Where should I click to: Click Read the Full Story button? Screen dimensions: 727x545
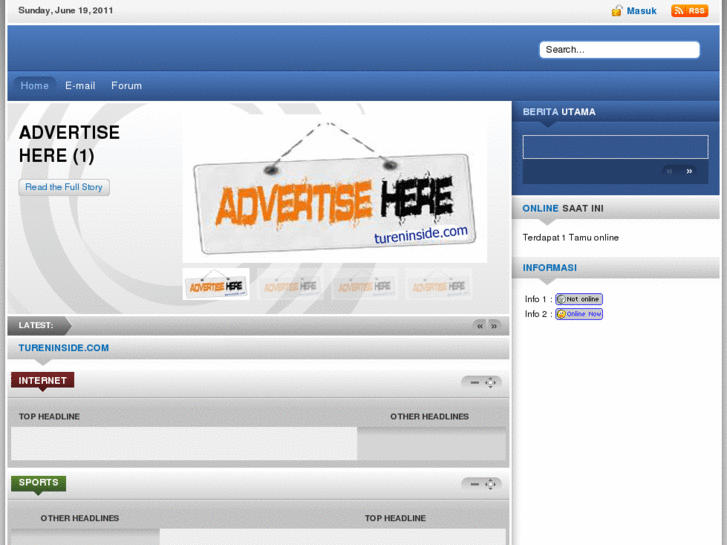pyautogui.click(x=64, y=187)
